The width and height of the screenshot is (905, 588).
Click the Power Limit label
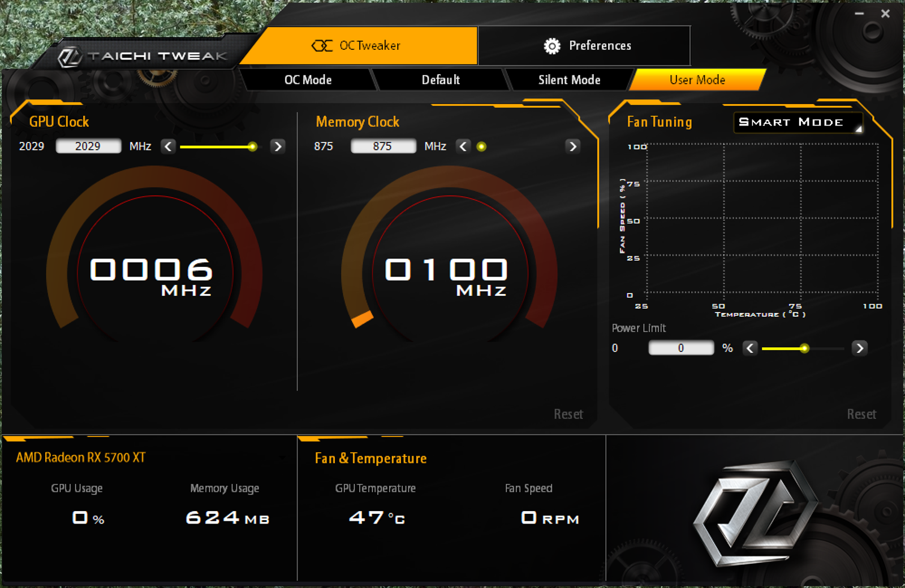click(x=639, y=328)
